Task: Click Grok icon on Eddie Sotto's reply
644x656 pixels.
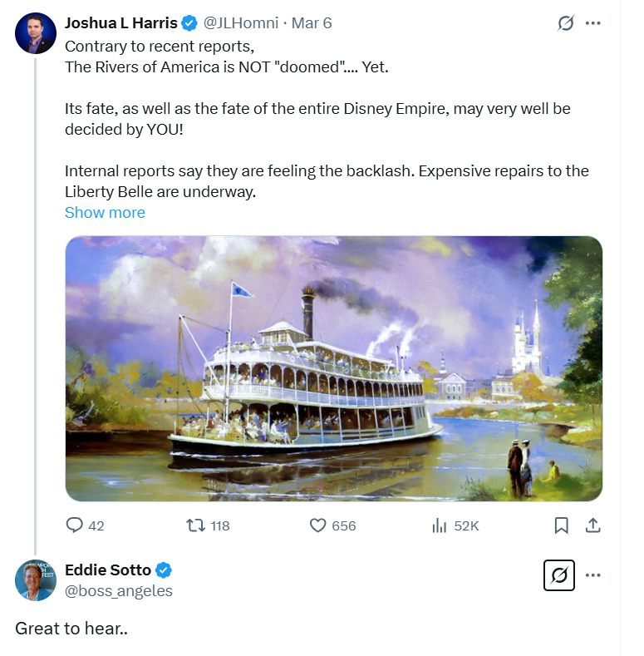Action: pyautogui.click(x=559, y=575)
